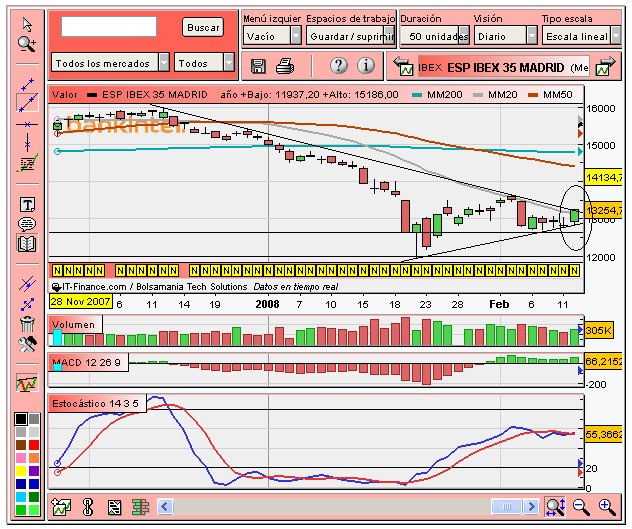632x529 pixels.
Task: Click the chart scrollbar right arrow
Action: click(532, 506)
